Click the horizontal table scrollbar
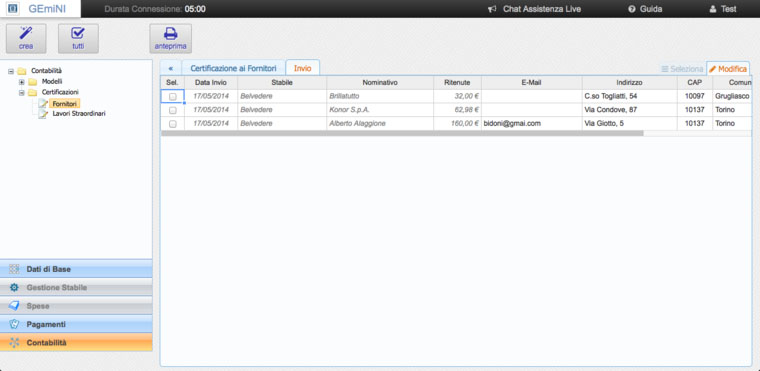The width and height of the screenshot is (760, 371). point(402,133)
